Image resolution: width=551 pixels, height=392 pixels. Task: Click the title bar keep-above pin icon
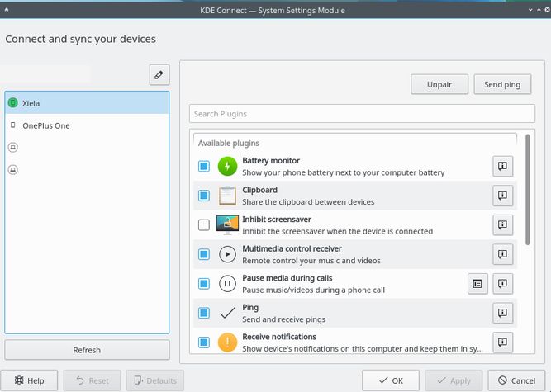(x=7, y=10)
